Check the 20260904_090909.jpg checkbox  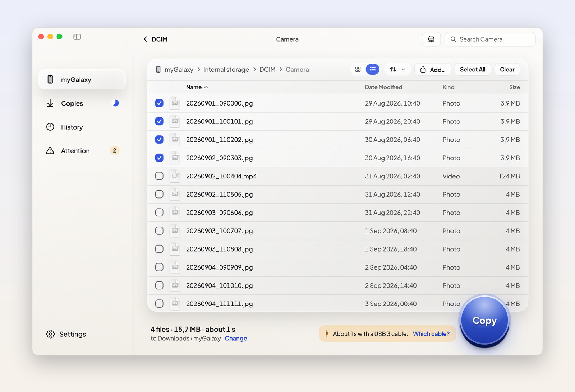(x=159, y=267)
